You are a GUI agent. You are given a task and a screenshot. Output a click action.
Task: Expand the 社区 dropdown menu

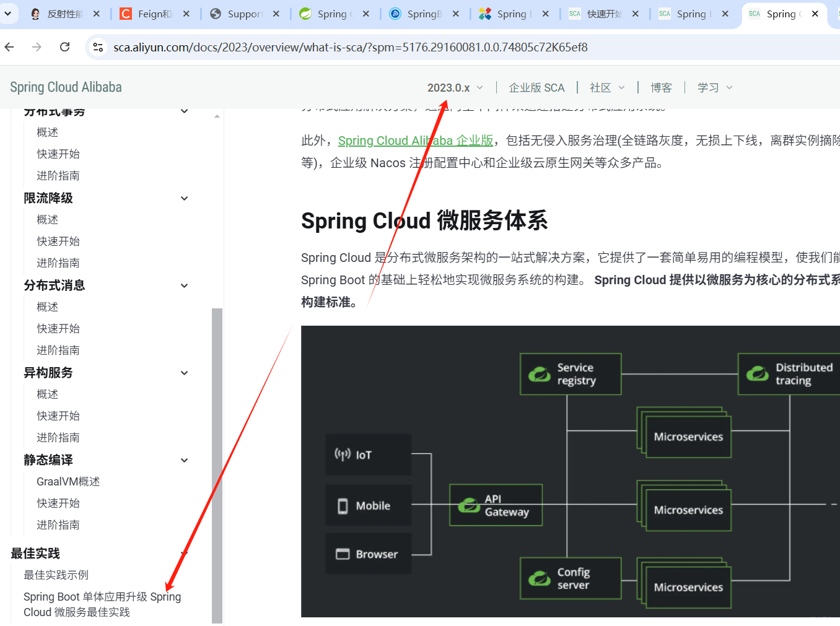(607, 88)
